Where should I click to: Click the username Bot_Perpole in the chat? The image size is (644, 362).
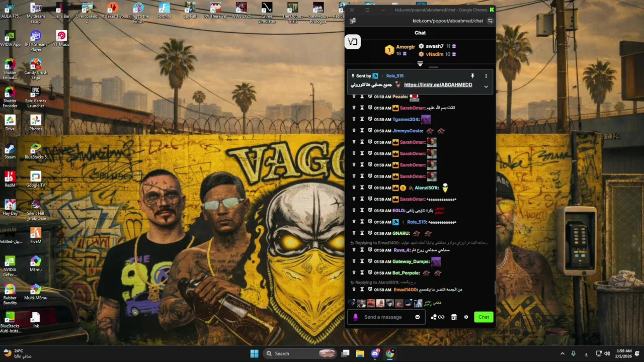coord(406,273)
